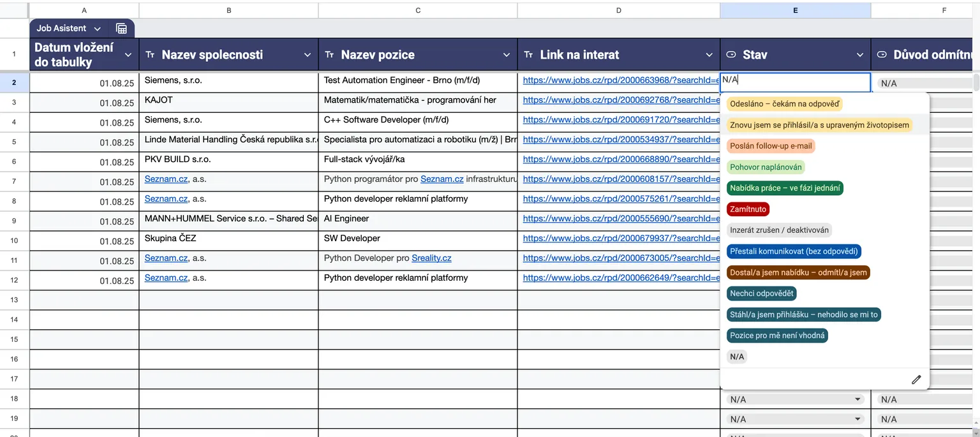Open the Stav column menu arrow
This screenshot has height=437, width=980.
coord(860,55)
